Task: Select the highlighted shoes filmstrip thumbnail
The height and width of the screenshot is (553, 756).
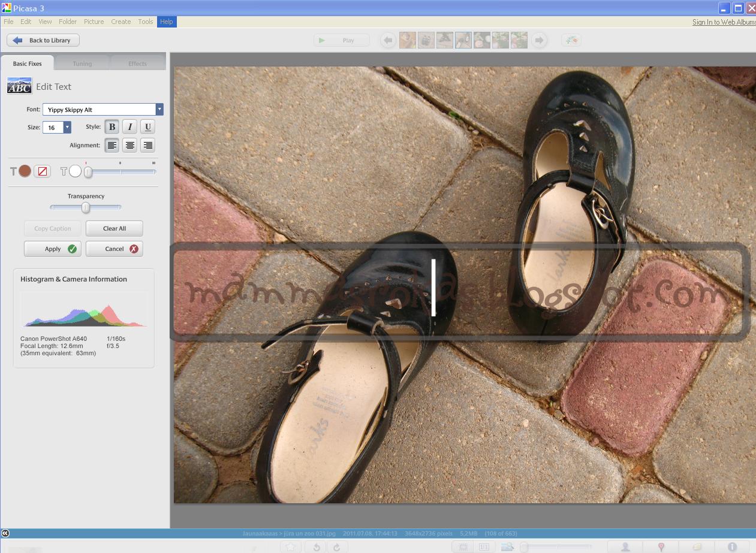Action: (463, 40)
